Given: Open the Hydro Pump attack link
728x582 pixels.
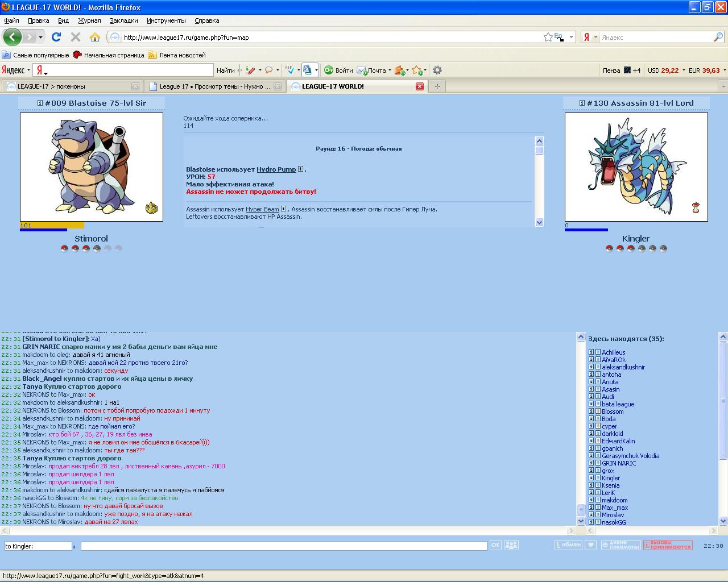Looking at the screenshot, I should [x=276, y=169].
